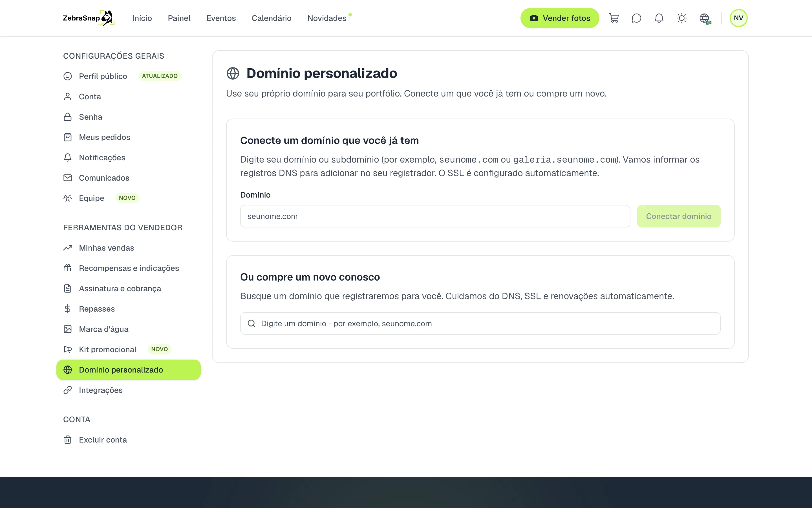Go to Início in top navigation
812x508 pixels.
pyautogui.click(x=142, y=18)
